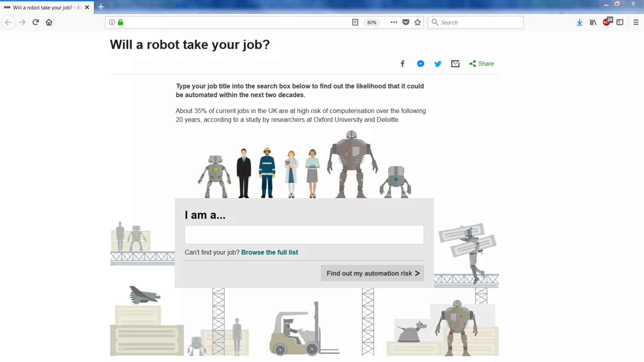Screen dimensions: 644x362
Task: Toggle the sidebar view
Action: [619, 22]
